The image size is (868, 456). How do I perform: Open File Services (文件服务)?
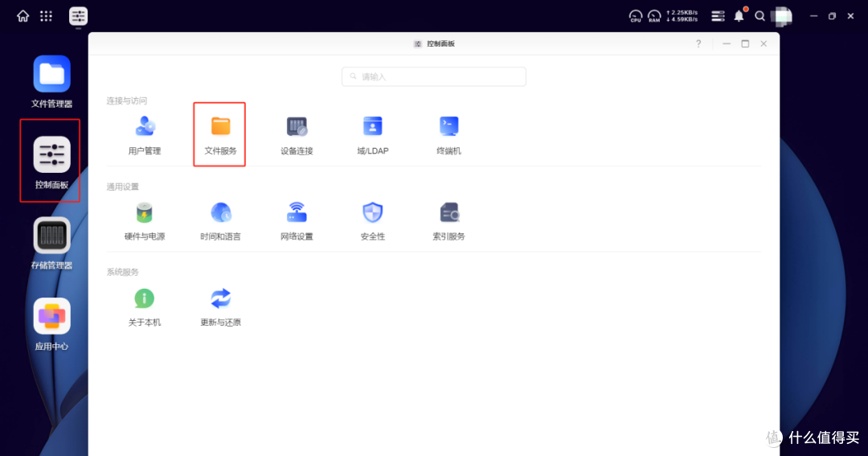(x=220, y=134)
